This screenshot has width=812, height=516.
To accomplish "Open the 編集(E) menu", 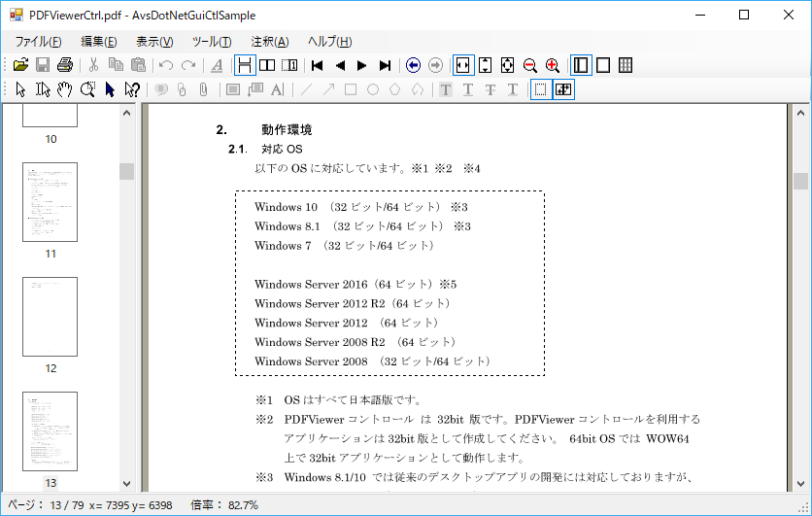I will [99, 42].
